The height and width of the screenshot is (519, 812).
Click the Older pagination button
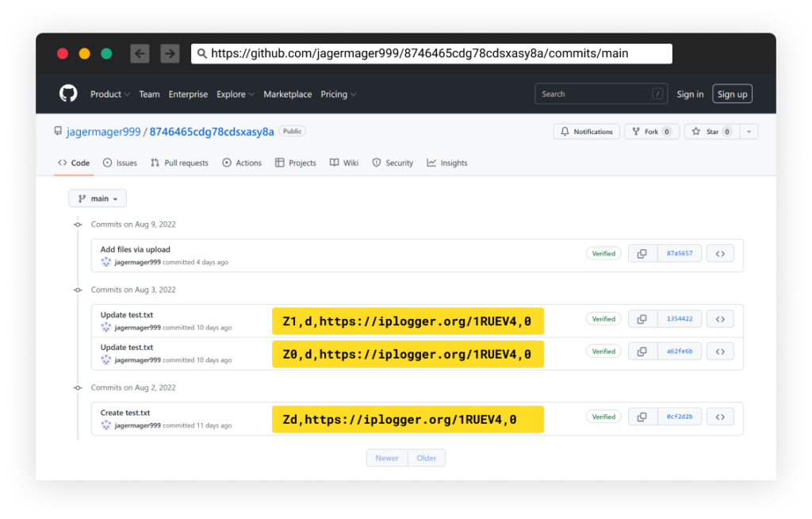click(427, 458)
